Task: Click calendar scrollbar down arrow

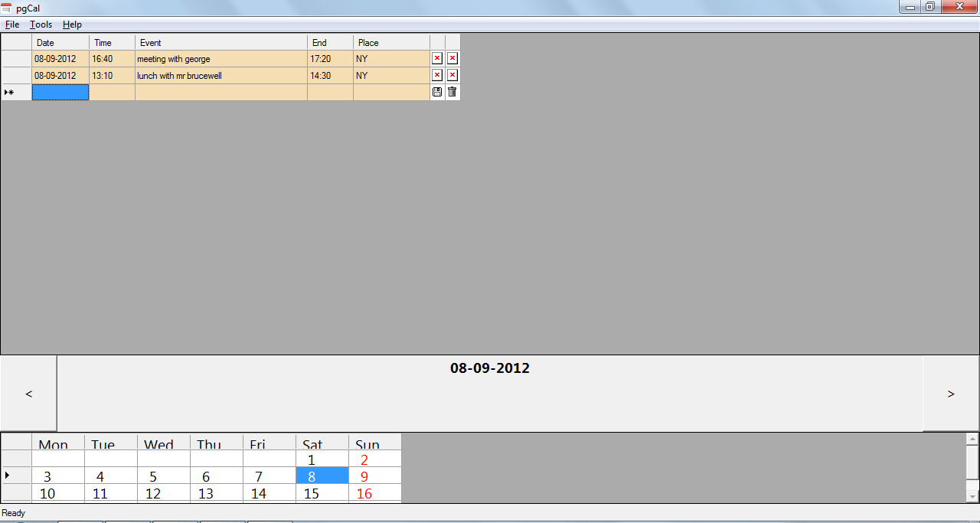Action: (972, 496)
